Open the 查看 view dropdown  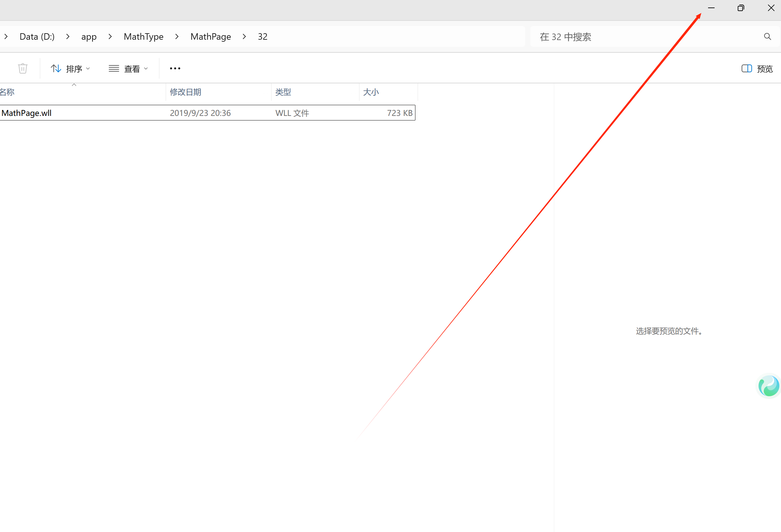[x=128, y=69]
